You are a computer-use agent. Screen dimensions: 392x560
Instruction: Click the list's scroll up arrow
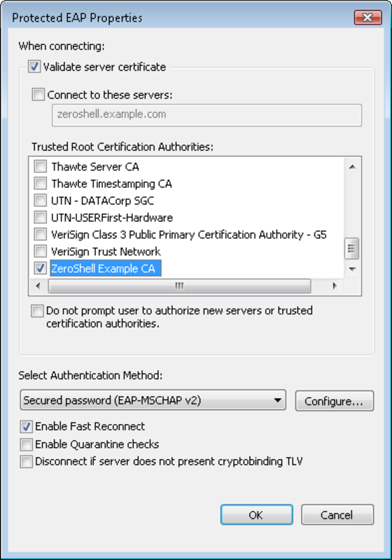click(x=352, y=167)
